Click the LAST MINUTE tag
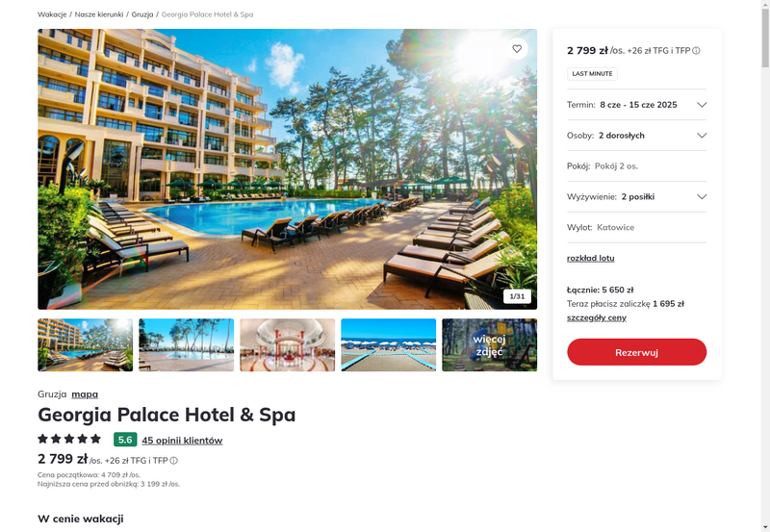Screen dimensions: 770x532 click(x=592, y=74)
